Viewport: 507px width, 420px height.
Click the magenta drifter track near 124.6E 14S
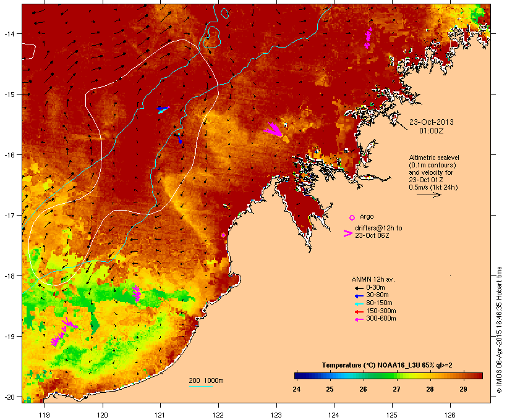[368, 38]
